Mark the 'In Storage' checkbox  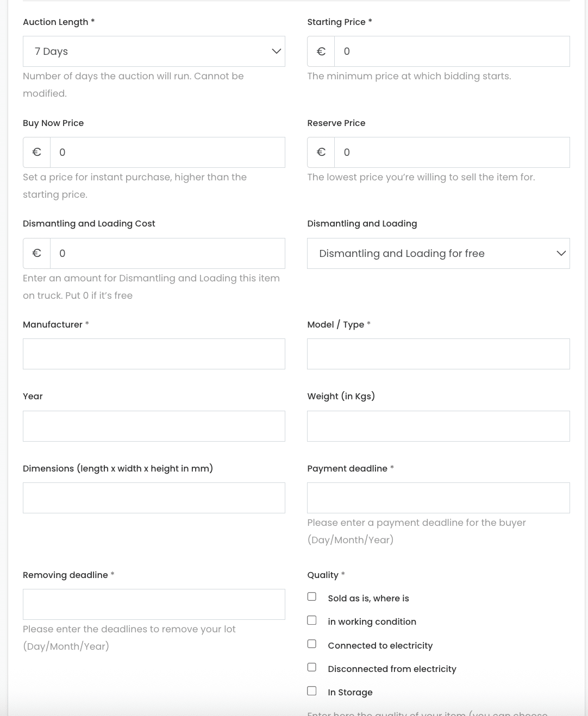click(x=312, y=691)
